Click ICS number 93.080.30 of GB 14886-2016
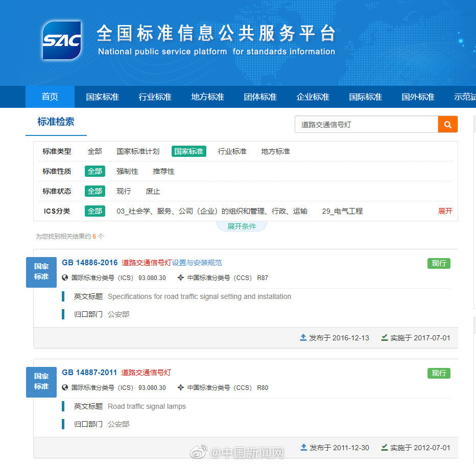 pos(152,278)
